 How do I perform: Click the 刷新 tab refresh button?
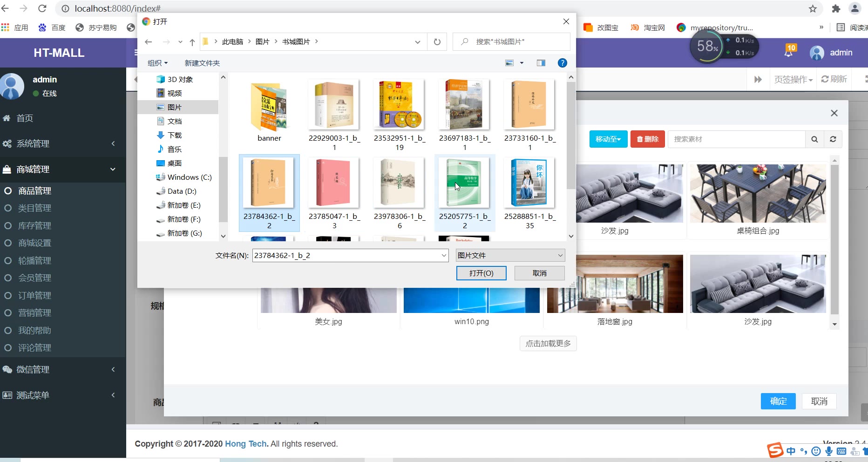(834, 79)
